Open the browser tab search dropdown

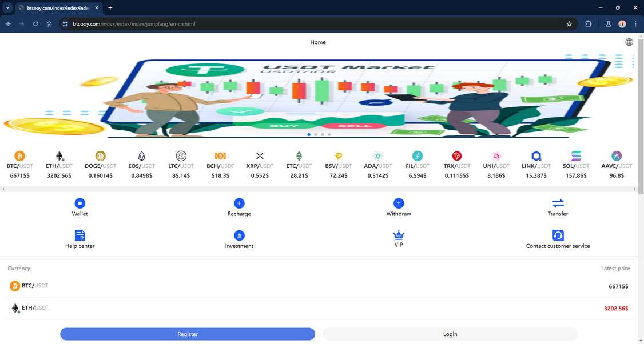click(7, 7)
